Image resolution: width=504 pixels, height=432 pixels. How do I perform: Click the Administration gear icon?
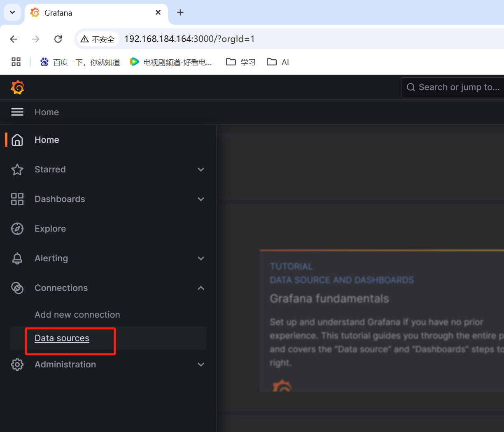coord(17,365)
